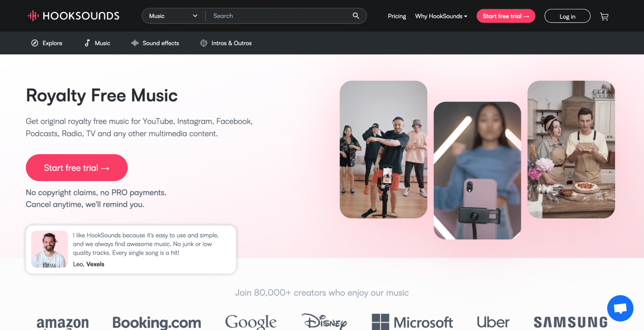
Task: Click the Music note icon
Action: 87,43
